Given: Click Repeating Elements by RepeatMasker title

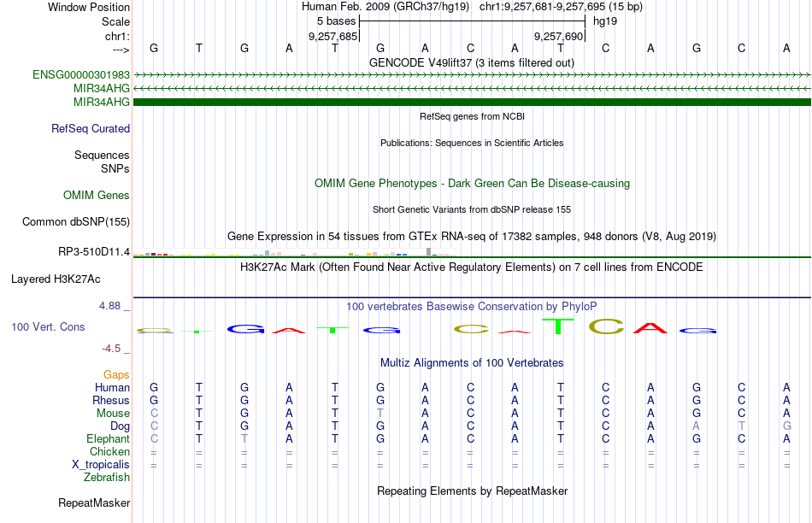Looking at the screenshot, I should [x=473, y=491].
